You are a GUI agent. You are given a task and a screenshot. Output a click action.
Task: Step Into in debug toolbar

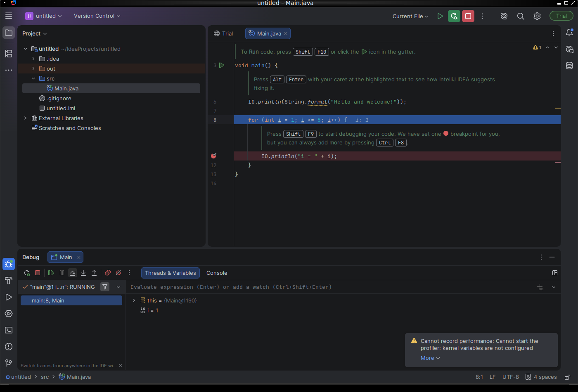point(83,273)
